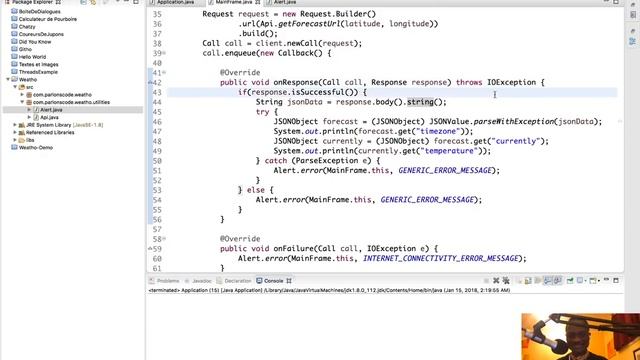Click the BoiteDeDialogues project folder icon
The width and height of the screenshot is (640, 360).
pos(14,11)
